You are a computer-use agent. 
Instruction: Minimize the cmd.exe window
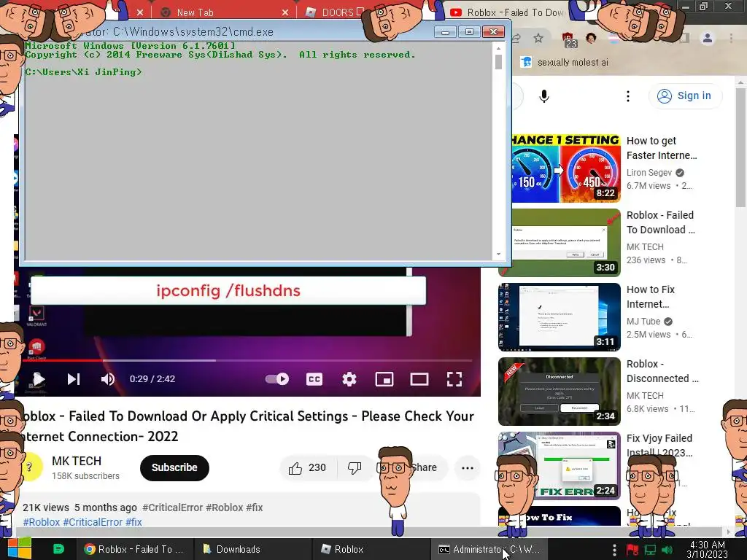pos(445,32)
